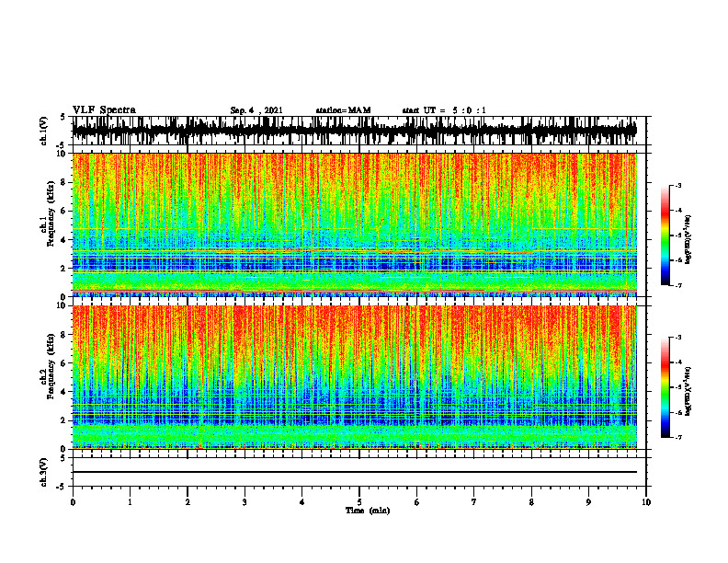
Task: Click the -3 tick on ch.2 colorbar
Action: pos(677,338)
